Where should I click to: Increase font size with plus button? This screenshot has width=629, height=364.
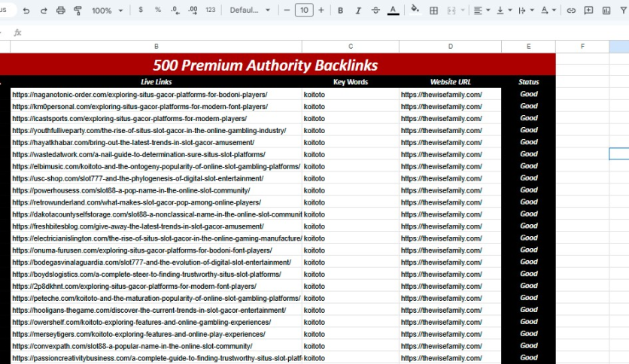[321, 10]
